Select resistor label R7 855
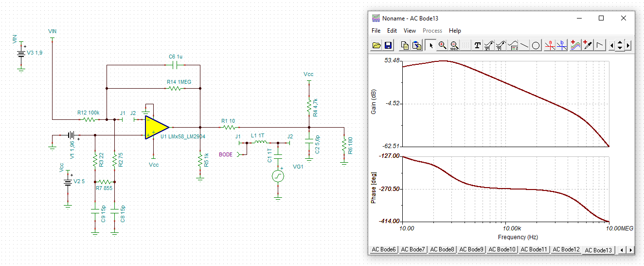This screenshot has height=266, width=644. tap(104, 188)
